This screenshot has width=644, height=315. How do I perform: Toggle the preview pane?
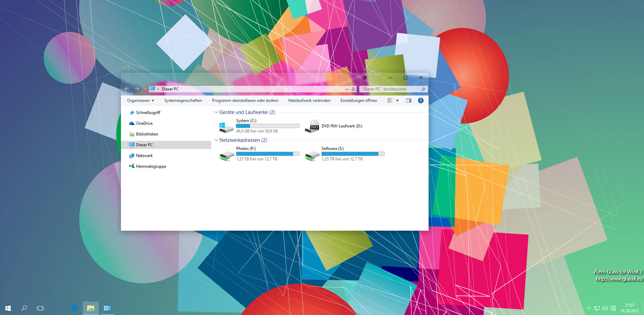[x=409, y=101]
